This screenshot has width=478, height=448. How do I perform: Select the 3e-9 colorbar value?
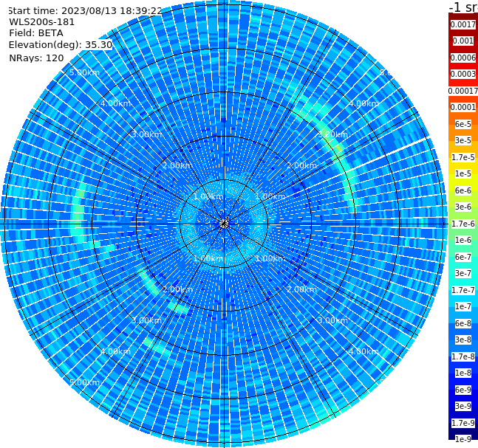coord(463,406)
